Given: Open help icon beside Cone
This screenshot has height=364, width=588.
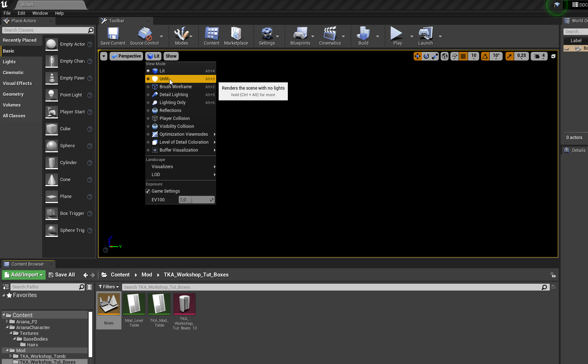Looking at the screenshot, I should 90,180.
